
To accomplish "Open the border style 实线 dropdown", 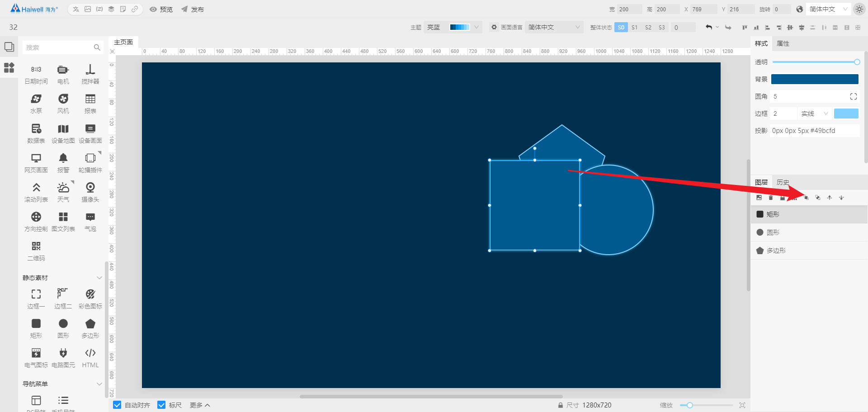I will coord(815,114).
